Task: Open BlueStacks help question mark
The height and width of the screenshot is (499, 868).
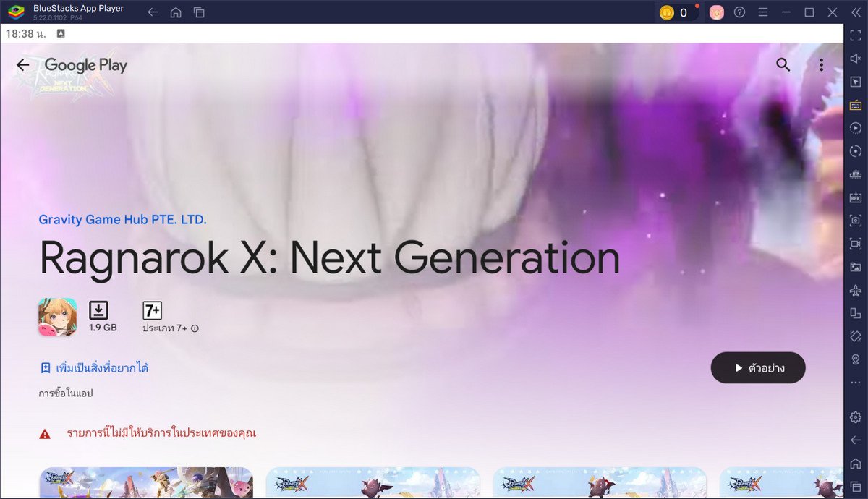Action: (x=739, y=12)
